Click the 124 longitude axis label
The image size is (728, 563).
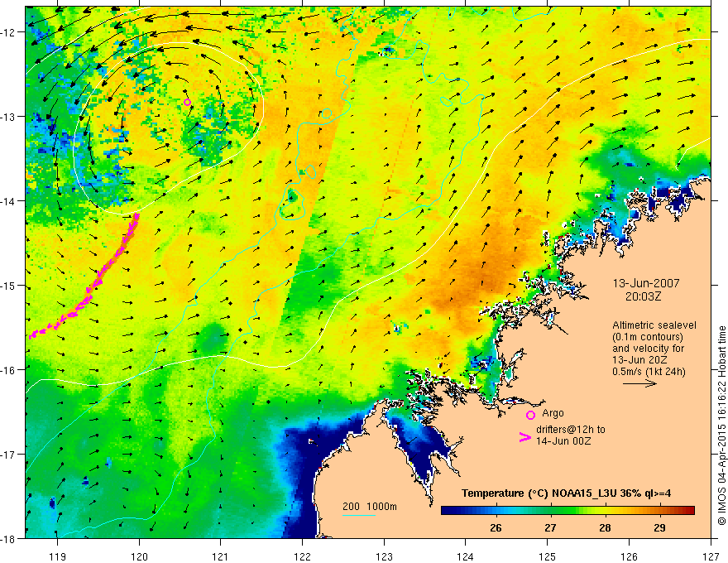pos(466,556)
